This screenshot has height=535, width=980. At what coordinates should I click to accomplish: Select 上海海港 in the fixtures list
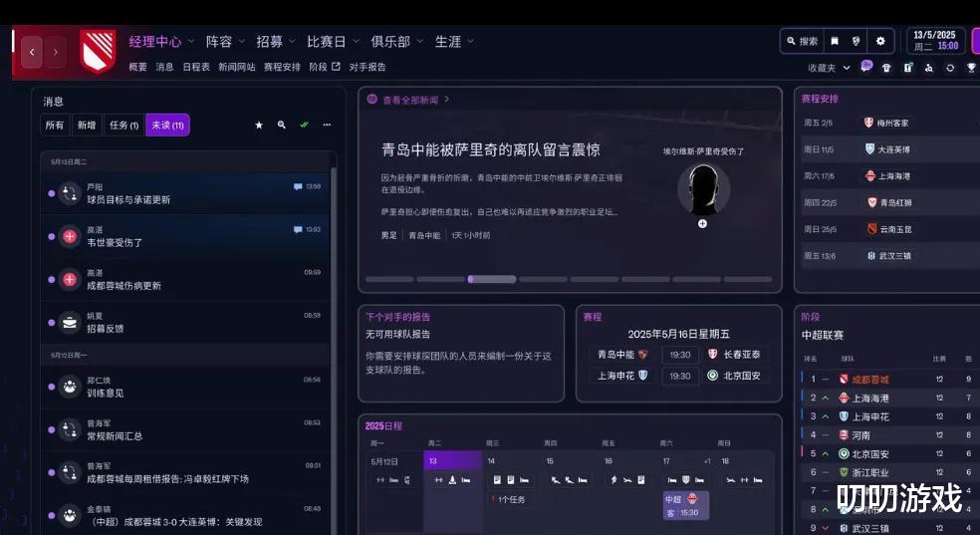[x=894, y=176]
